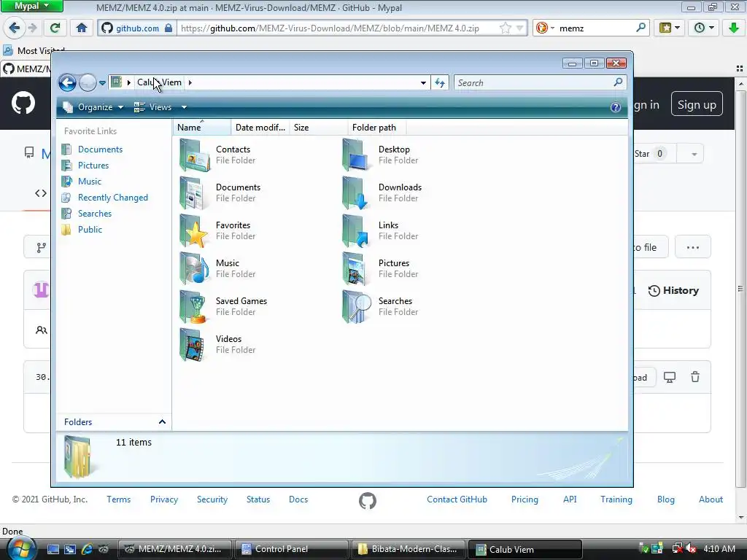
Task: Click Show Desktop quick launch icon
Action: pyautogui.click(x=53, y=549)
